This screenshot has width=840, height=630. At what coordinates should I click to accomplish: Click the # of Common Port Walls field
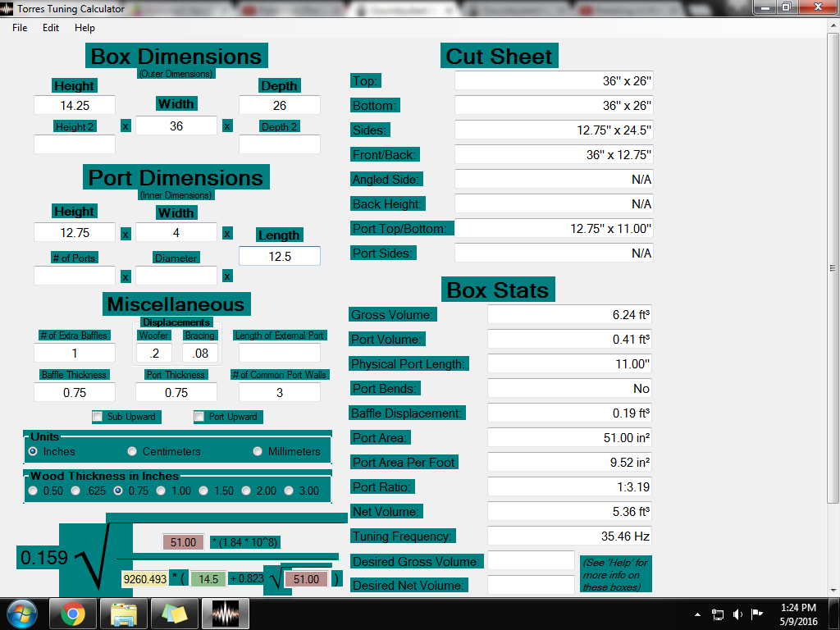(280, 393)
